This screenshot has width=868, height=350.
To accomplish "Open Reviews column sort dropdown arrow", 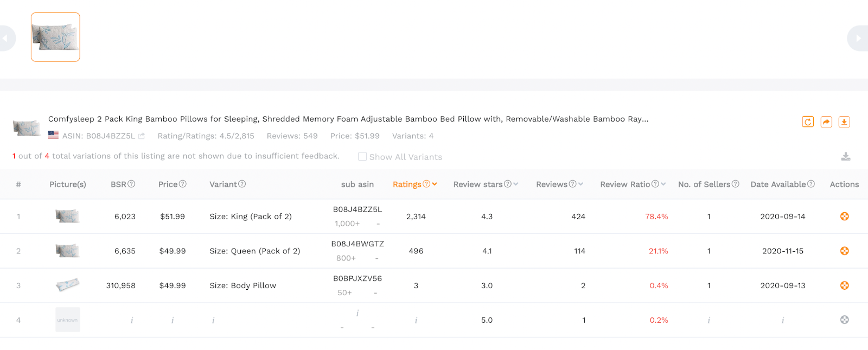I will 580,184.
